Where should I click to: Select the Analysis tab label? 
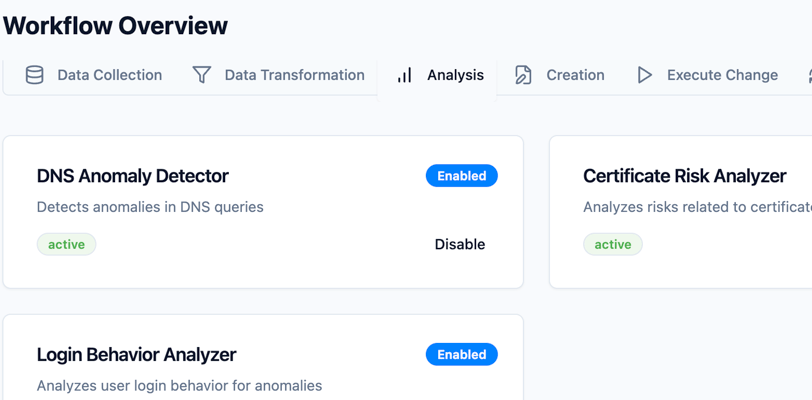(455, 75)
